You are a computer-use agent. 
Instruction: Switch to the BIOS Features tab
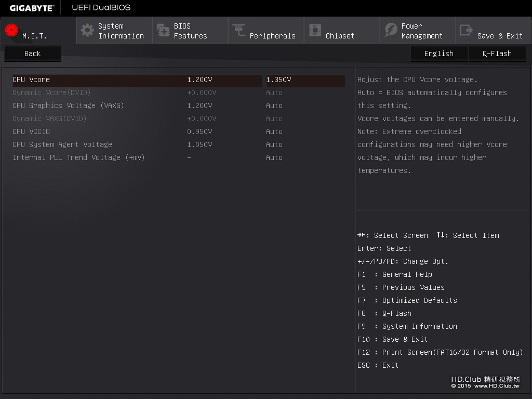pyautogui.click(x=190, y=31)
